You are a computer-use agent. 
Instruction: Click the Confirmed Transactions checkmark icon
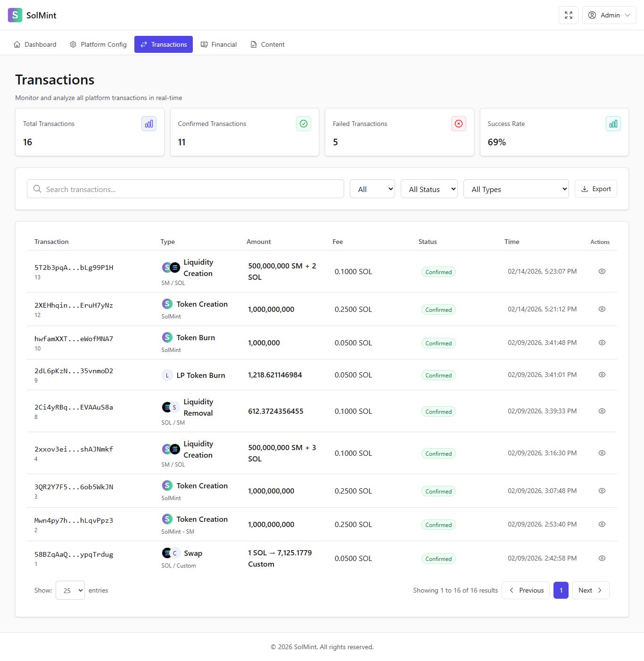tap(304, 124)
